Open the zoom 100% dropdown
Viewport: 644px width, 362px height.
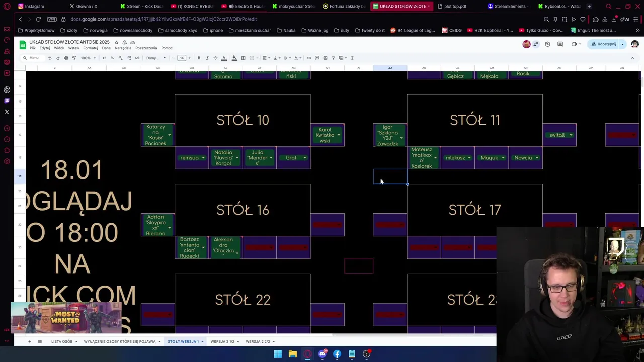click(x=88, y=58)
